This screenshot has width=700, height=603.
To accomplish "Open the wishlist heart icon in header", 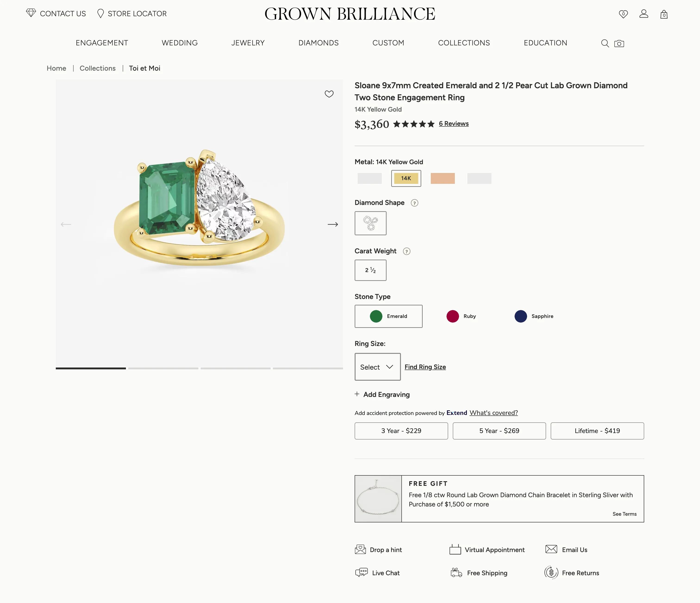I will [x=623, y=14].
